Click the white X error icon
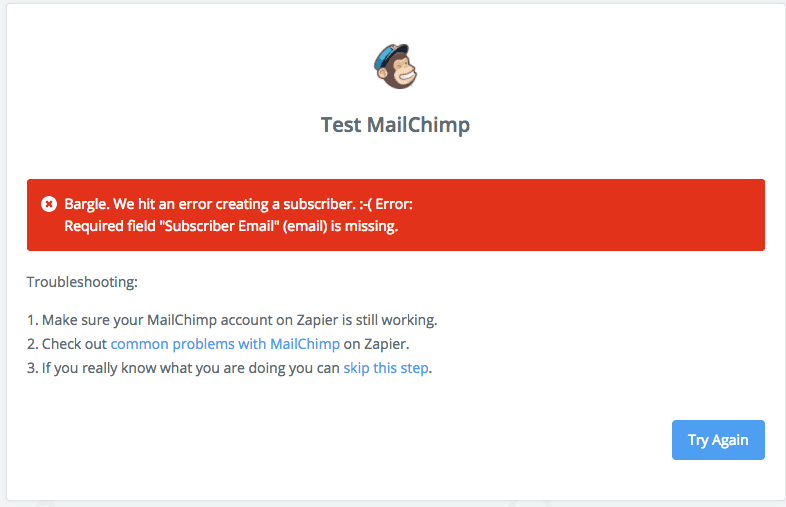The image size is (786, 507). click(x=49, y=204)
